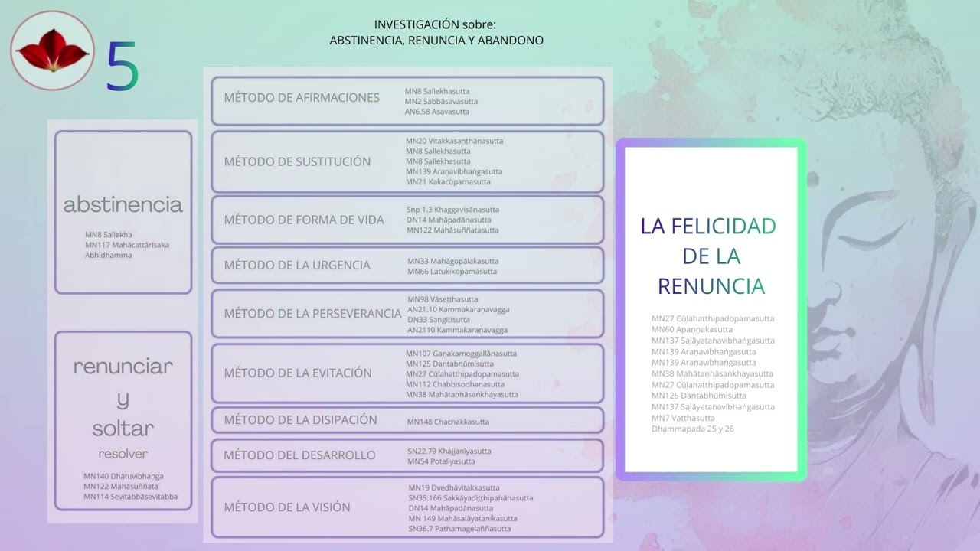
Task: Click 'MN122 Mahāsuññata' in the renunciar box
Action: point(121,486)
